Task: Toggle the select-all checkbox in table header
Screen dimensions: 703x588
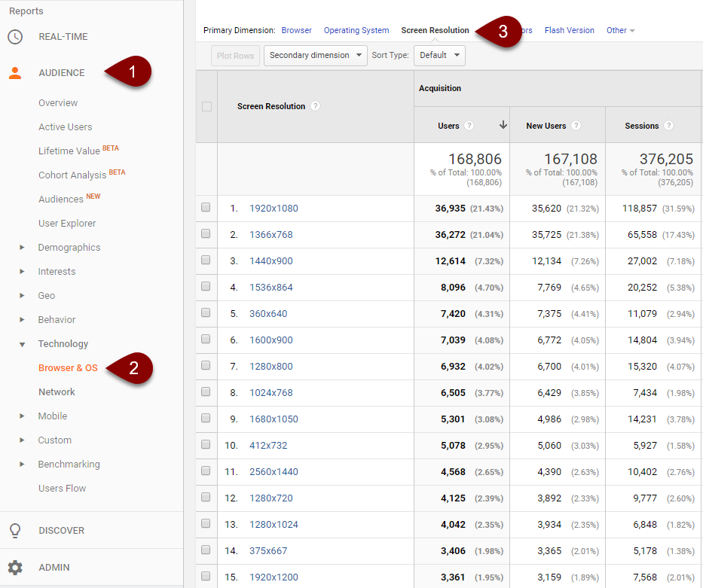Action: [206, 107]
